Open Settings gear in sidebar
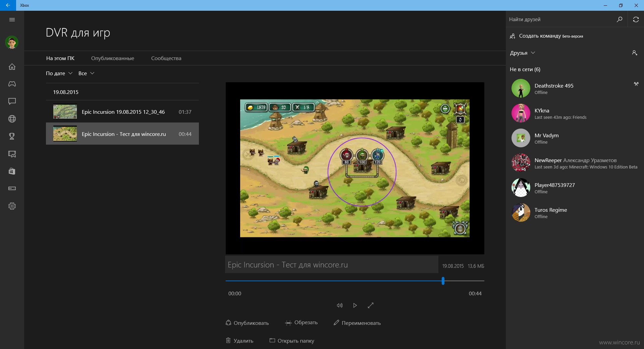This screenshot has height=349, width=644. tap(12, 206)
